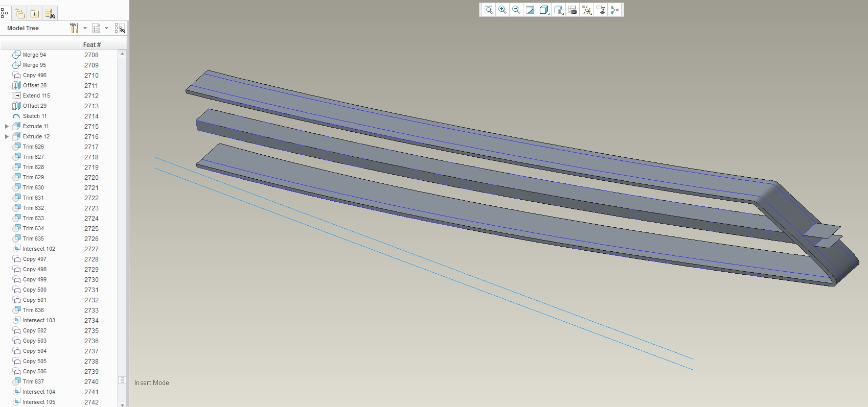Screen dimensions: 868x407
Task: Click the model tree scroll-down arrow
Action: pos(122,403)
